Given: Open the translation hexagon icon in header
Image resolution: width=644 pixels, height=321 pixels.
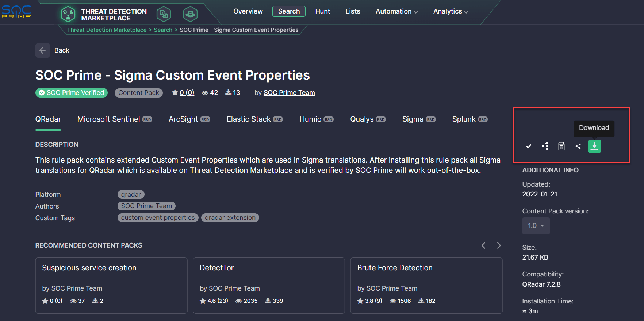Looking at the screenshot, I should [x=164, y=14].
